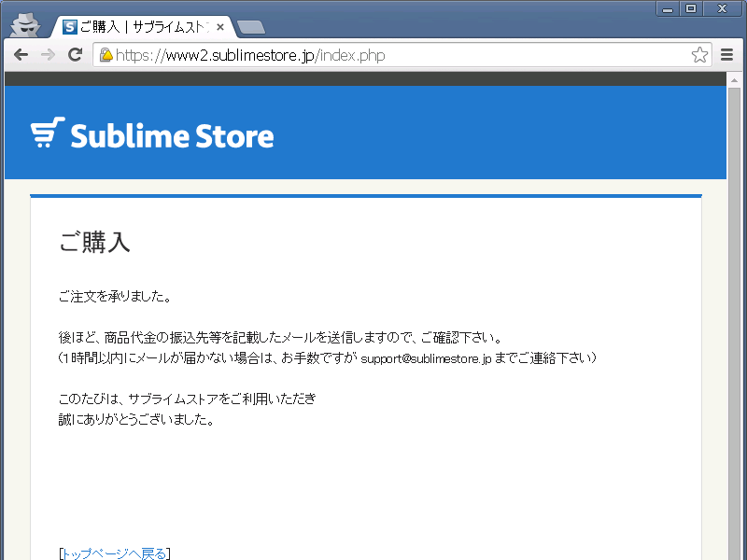Screen dimensions: 747x560
Task: Minimize the browser window
Action: 668,9
